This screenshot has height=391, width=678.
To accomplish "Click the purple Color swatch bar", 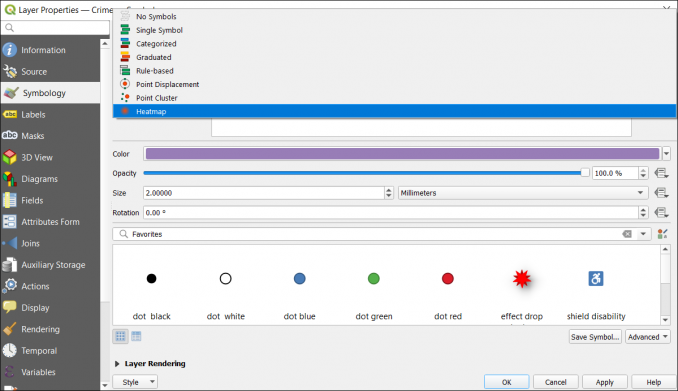I will point(402,154).
